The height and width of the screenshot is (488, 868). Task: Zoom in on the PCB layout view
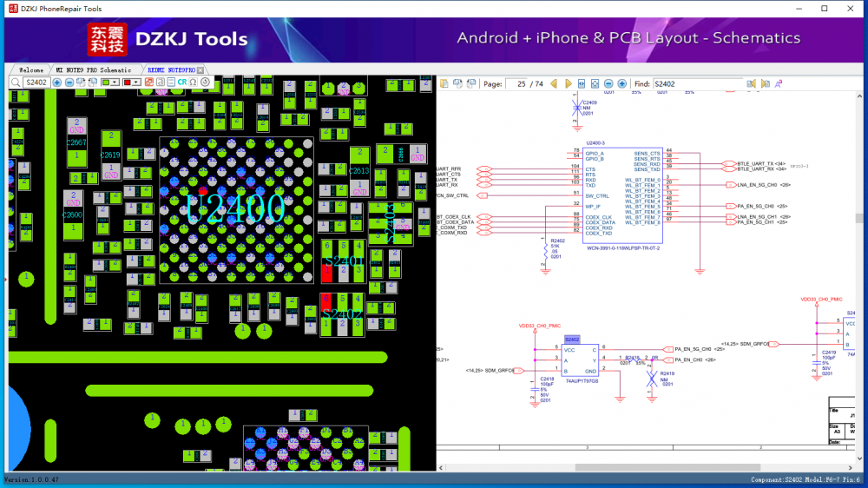(x=57, y=82)
